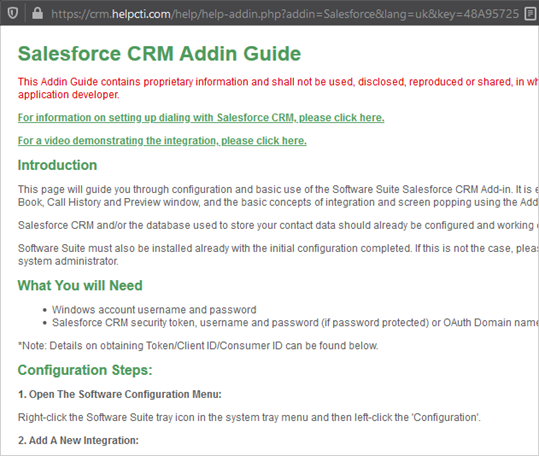539x456 pixels.
Task: Click the 'Salesforce CRM and/or the database' paragraph
Action: tap(278, 225)
